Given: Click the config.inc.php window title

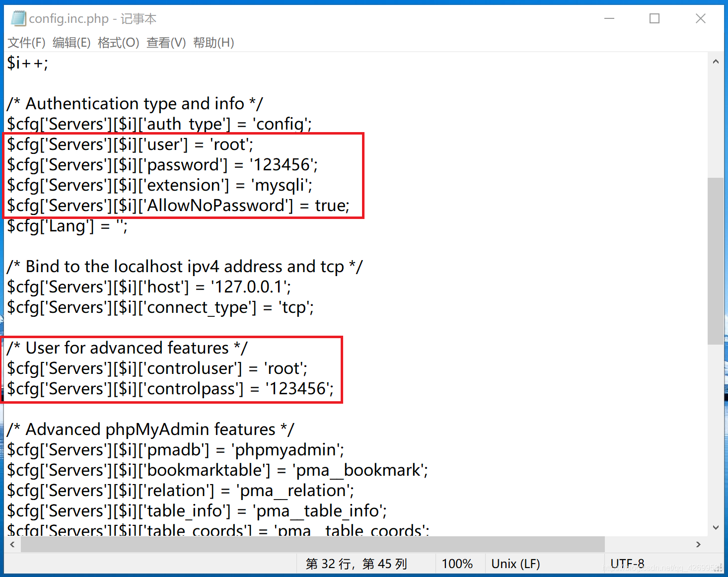Looking at the screenshot, I should [93, 19].
